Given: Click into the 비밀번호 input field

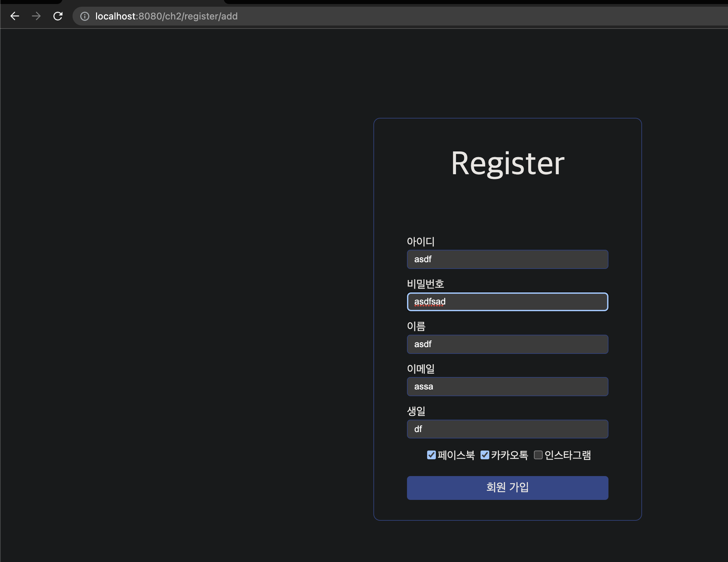Looking at the screenshot, I should tap(507, 301).
